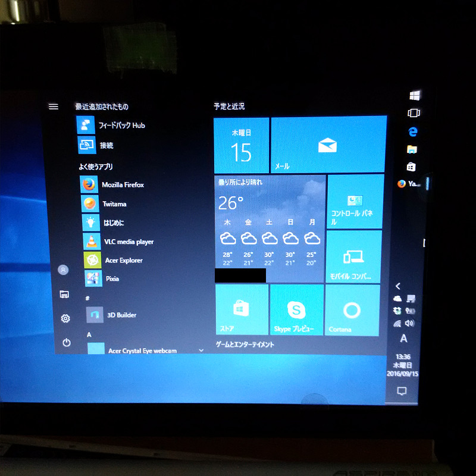Click the Dropbox tray icon
This screenshot has height=476, width=476.
[397, 311]
